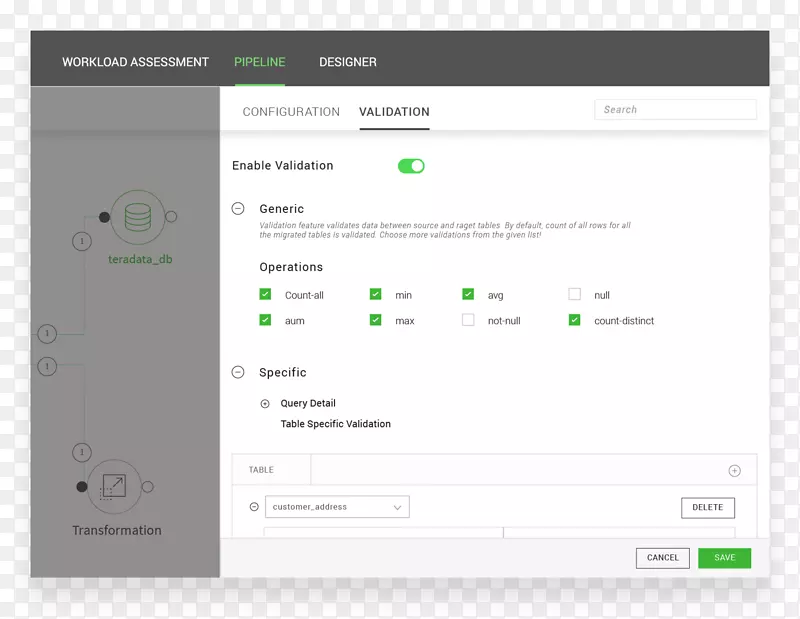Click the Delete button for customer_address

707,507
